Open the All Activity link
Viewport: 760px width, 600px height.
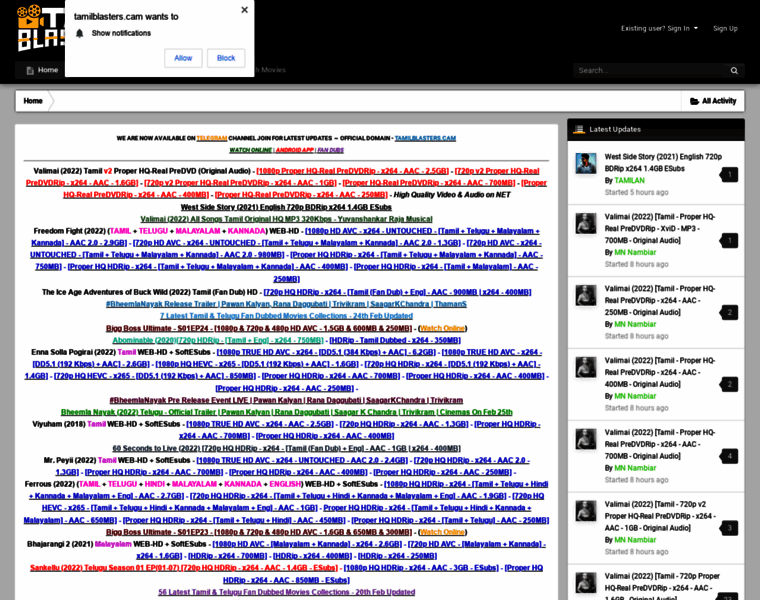point(713,101)
